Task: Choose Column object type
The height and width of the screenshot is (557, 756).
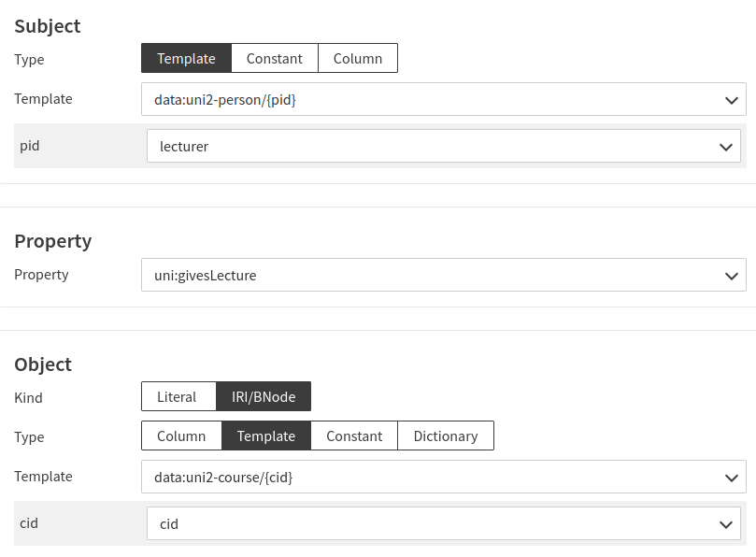Action: (x=181, y=436)
